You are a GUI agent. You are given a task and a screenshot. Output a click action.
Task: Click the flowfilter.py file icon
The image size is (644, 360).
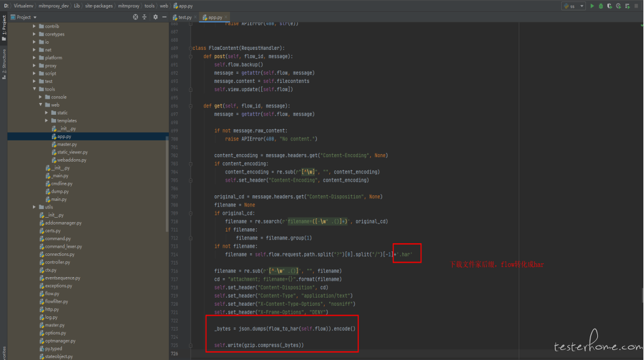(x=42, y=301)
